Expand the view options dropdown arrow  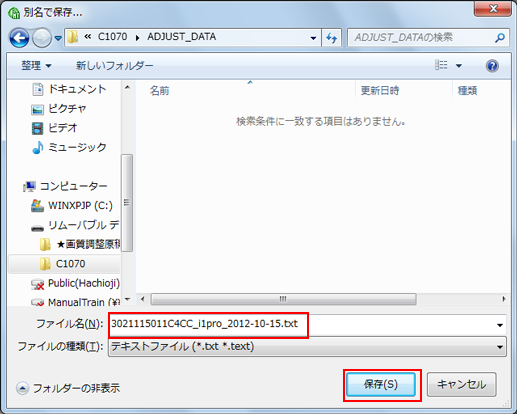click(459, 66)
